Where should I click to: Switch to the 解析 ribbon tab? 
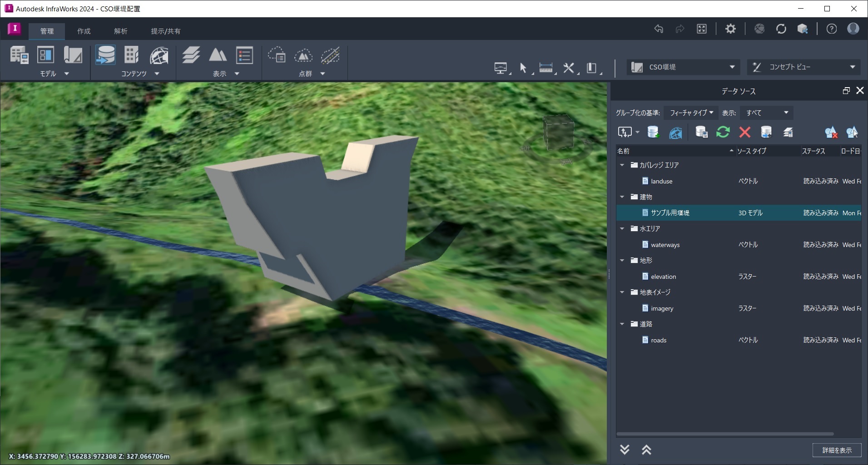[x=120, y=31]
